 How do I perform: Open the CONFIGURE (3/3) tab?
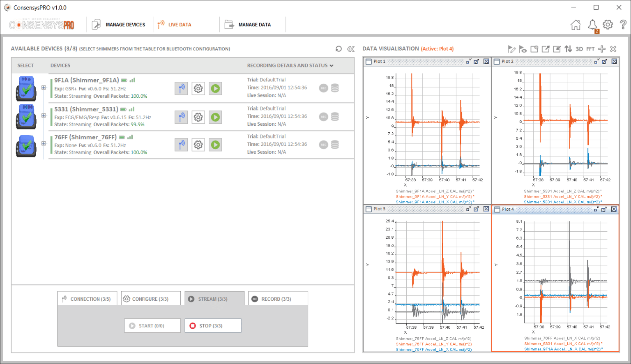coord(151,299)
